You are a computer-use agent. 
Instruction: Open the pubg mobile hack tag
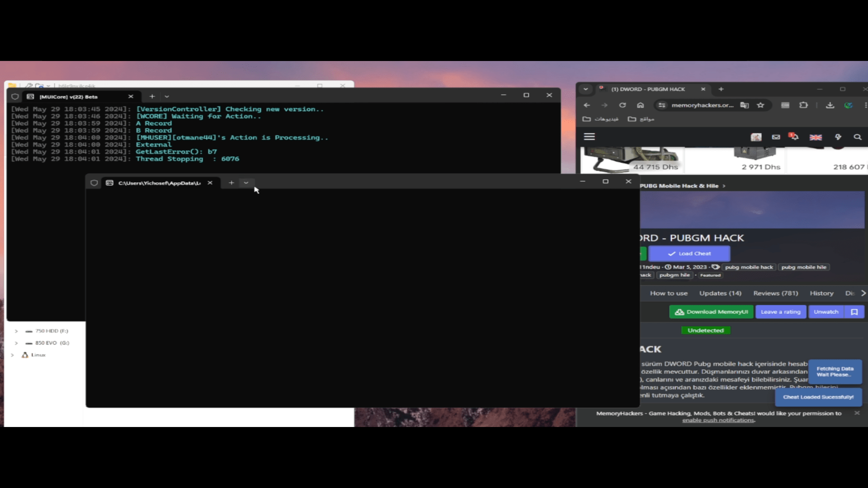coord(749,267)
